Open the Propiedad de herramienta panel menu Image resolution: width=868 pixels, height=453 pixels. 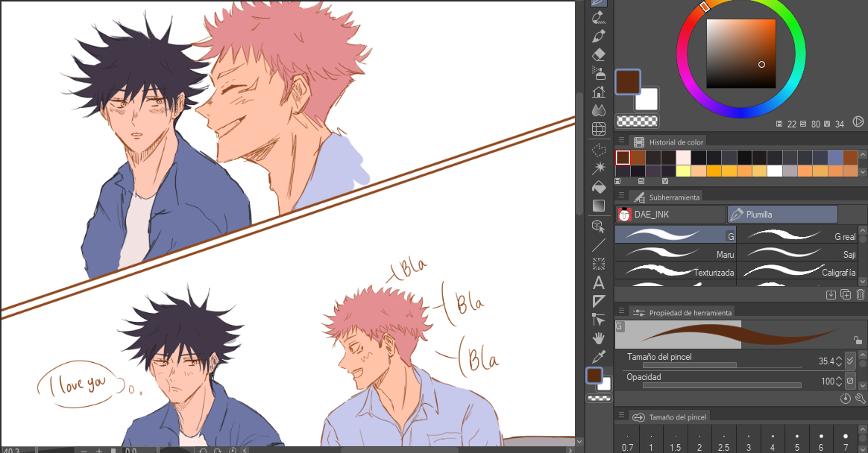623,312
